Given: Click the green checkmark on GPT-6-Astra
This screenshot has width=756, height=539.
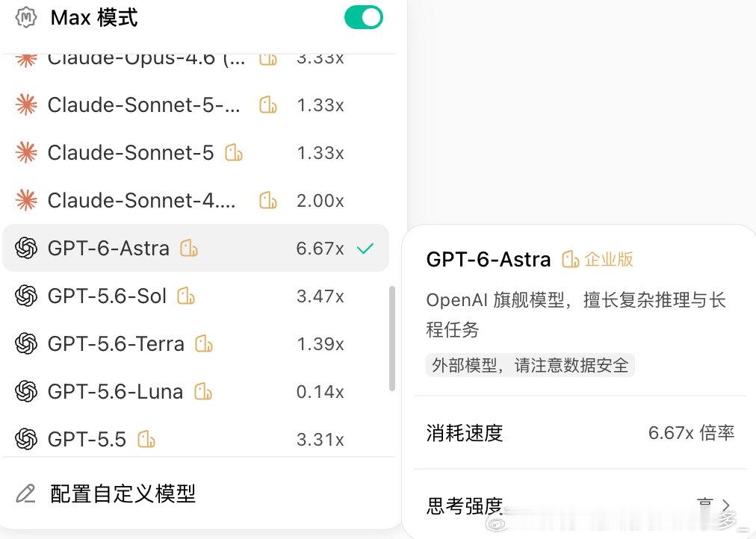Looking at the screenshot, I should (x=365, y=249).
